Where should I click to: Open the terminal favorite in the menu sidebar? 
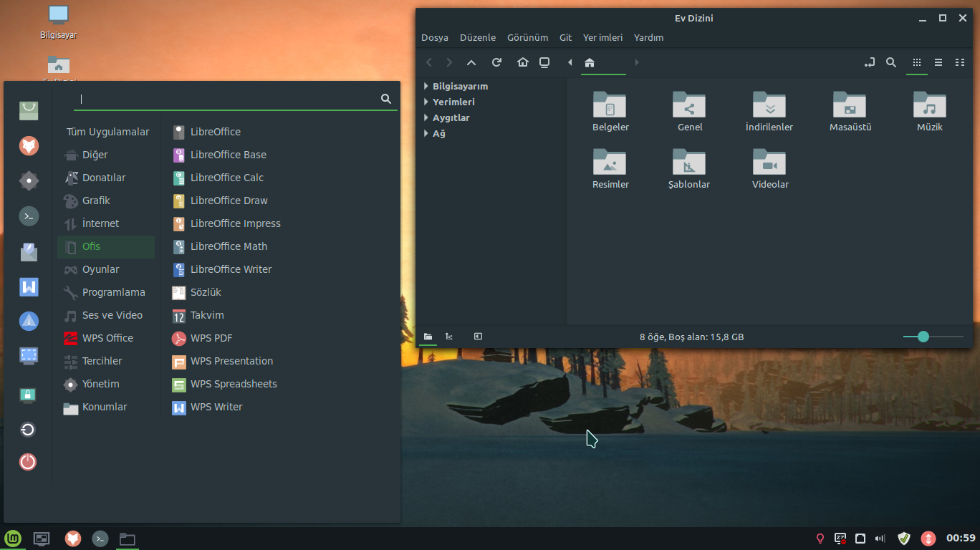pyautogui.click(x=29, y=216)
